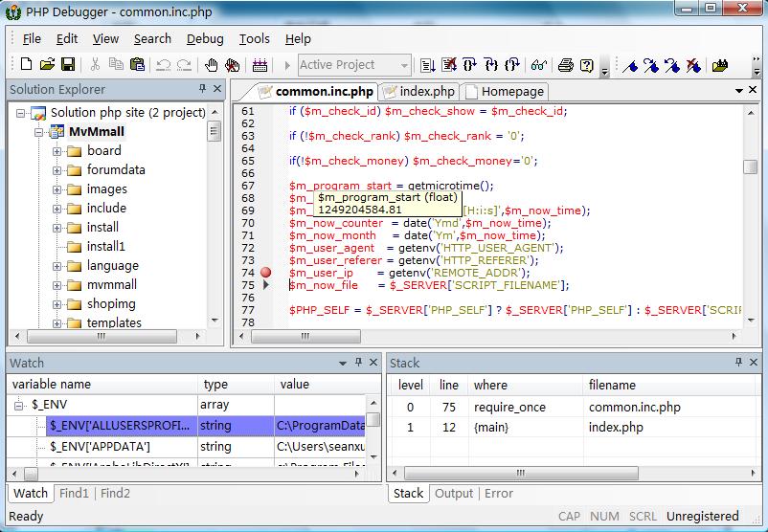The image size is (768, 532).
Task: Click the Cut scissors icon
Action: pos(95,65)
